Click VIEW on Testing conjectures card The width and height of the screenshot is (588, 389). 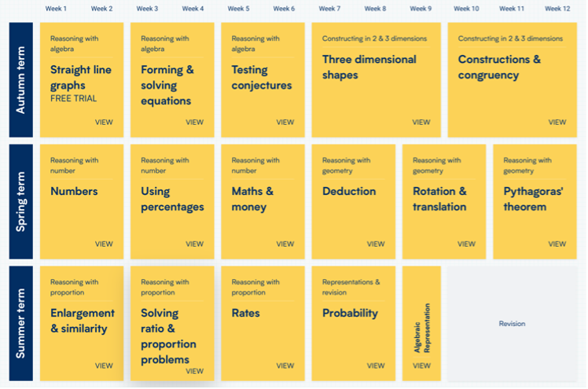point(285,122)
